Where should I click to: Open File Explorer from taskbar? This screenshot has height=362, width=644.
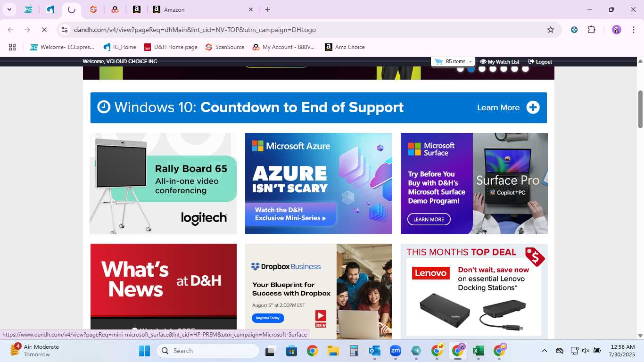click(333, 351)
